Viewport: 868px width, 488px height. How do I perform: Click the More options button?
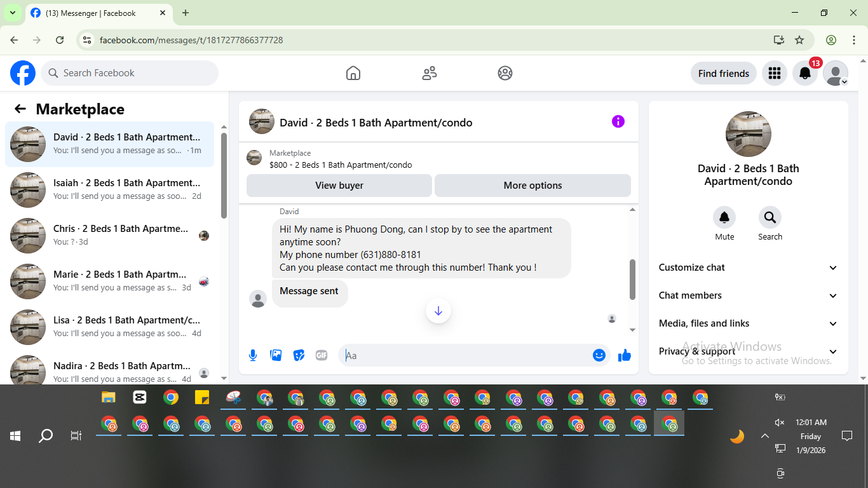tap(532, 186)
